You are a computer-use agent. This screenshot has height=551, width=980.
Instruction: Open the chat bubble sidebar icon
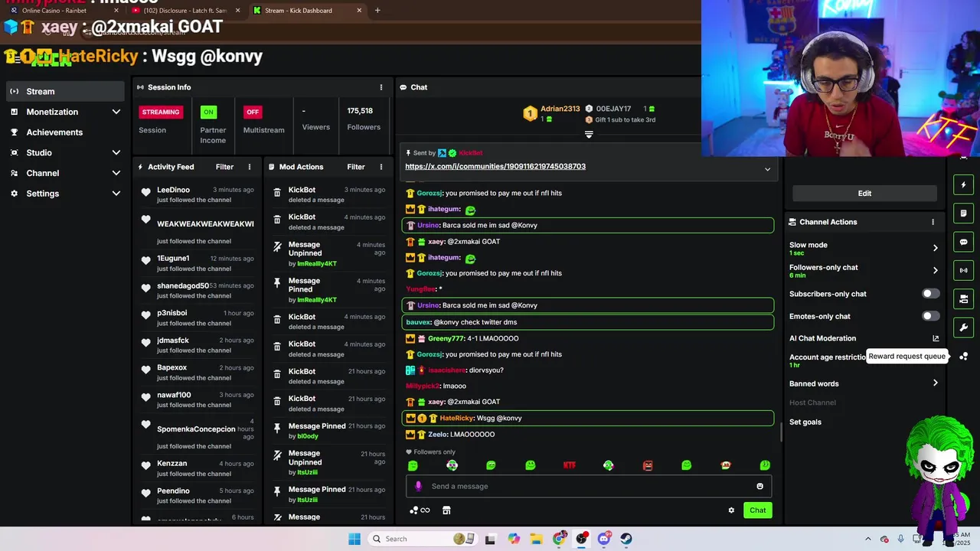964,242
